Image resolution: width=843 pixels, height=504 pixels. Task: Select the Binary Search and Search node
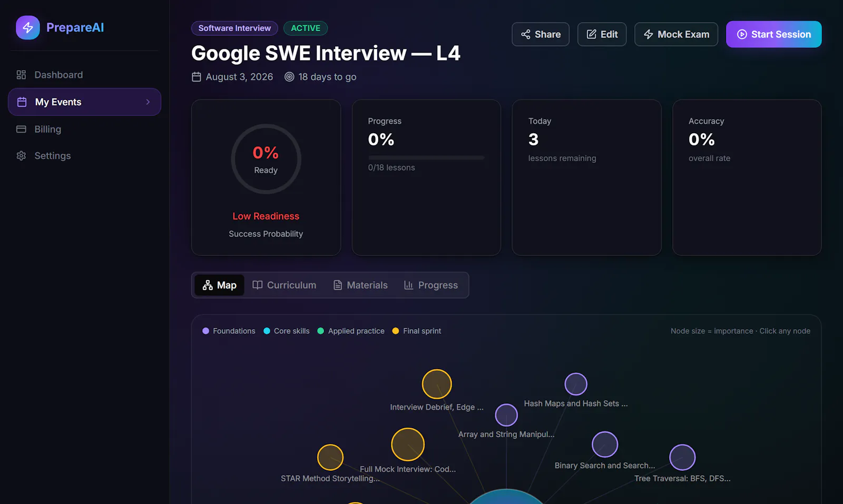[x=605, y=444]
